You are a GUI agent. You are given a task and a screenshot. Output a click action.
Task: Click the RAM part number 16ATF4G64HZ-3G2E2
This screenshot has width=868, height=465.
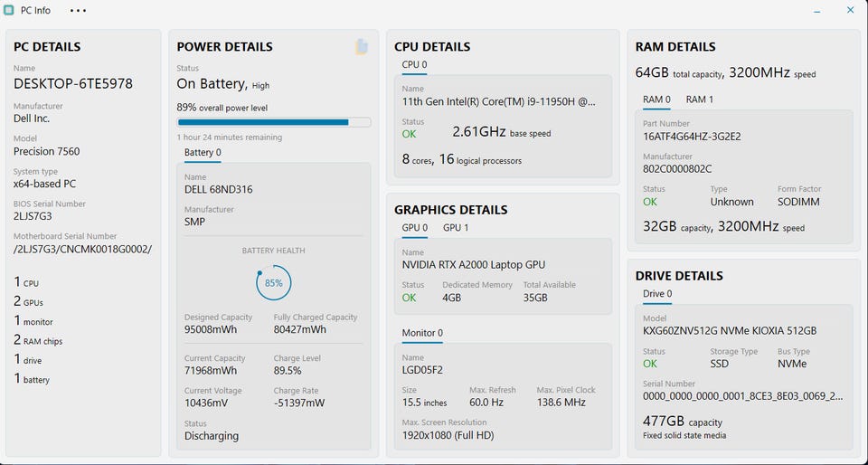pos(692,137)
